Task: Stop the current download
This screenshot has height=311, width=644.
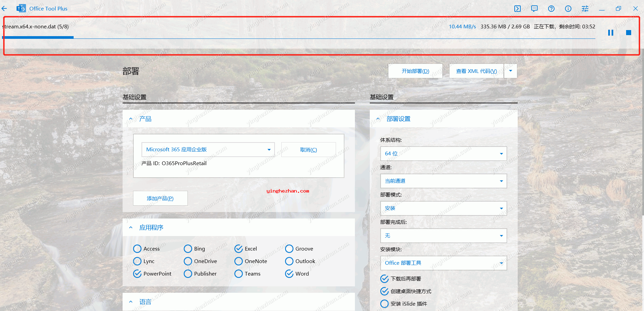Action: pyautogui.click(x=628, y=32)
